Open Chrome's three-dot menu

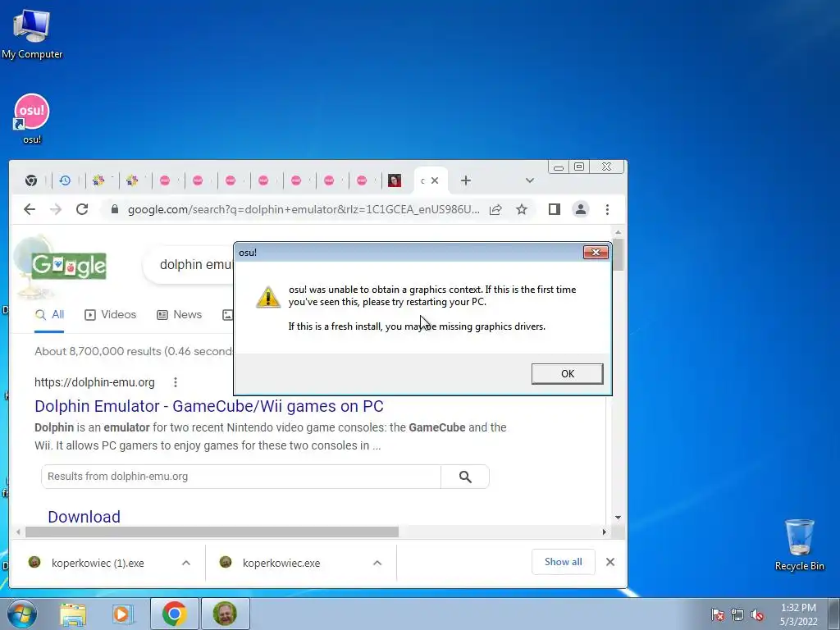click(607, 209)
